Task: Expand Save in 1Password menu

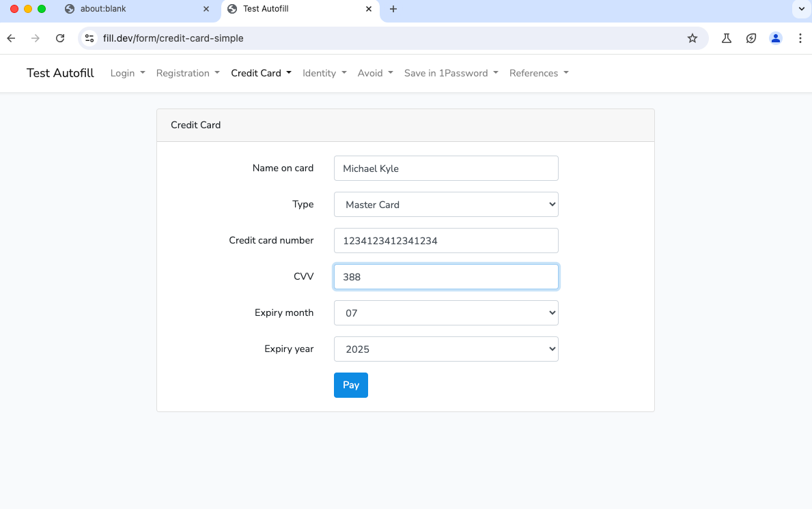Action: pyautogui.click(x=451, y=73)
